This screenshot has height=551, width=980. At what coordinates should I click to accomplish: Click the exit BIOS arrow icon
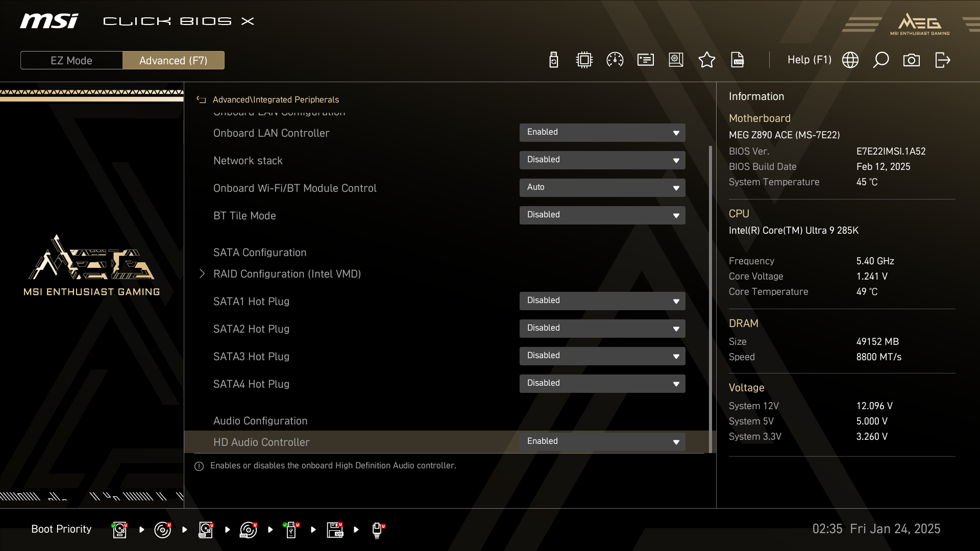pos(943,60)
